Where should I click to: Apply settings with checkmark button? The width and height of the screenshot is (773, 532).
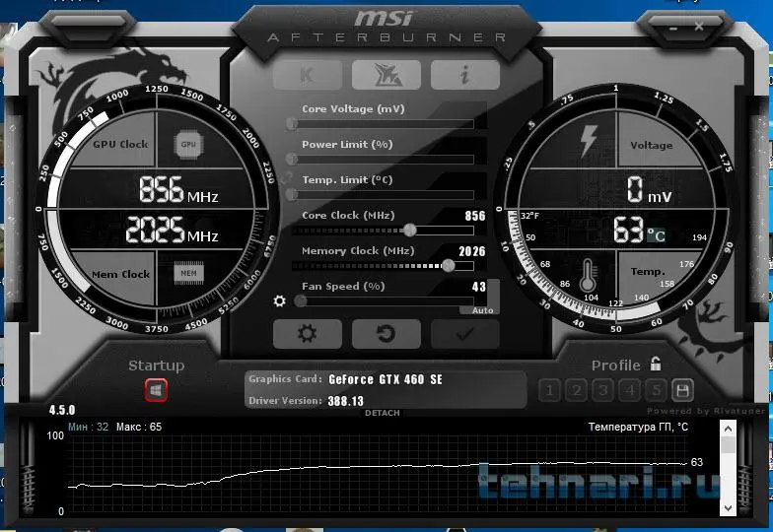[x=465, y=334]
